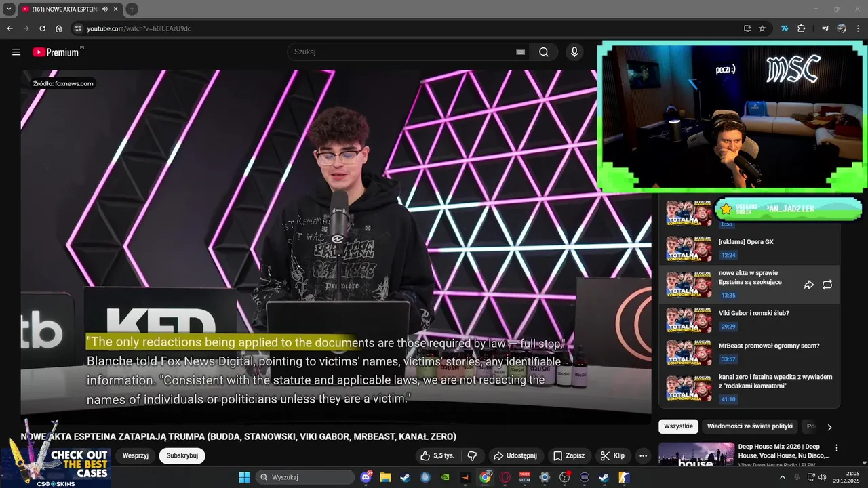Select the Wszystkie filter chip

pos(678,426)
